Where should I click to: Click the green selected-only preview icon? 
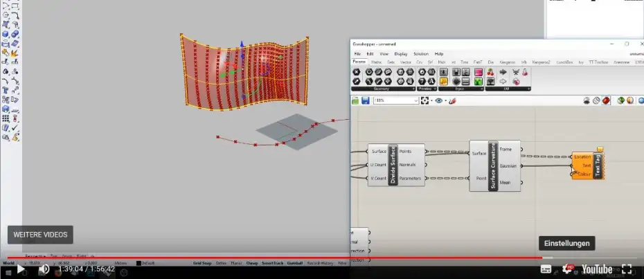pyautogui.click(x=620, y=100)
